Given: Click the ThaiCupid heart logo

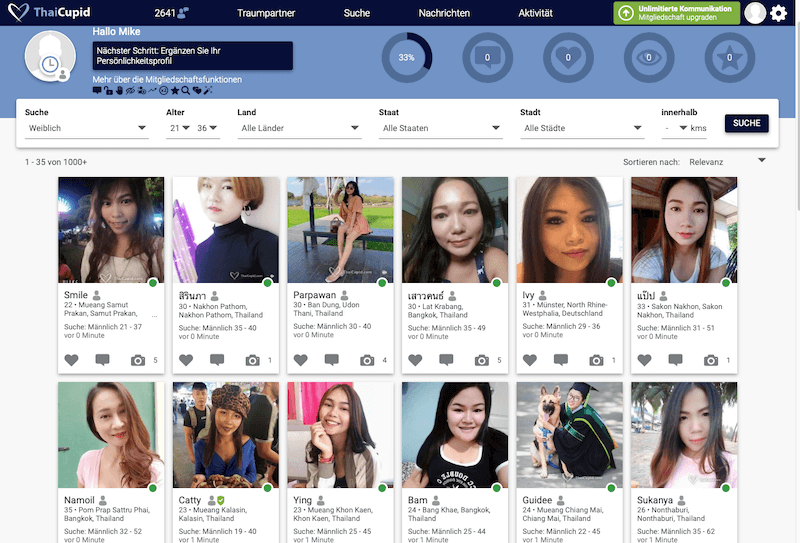Looking at the screenshot, I should click(18, 12).
